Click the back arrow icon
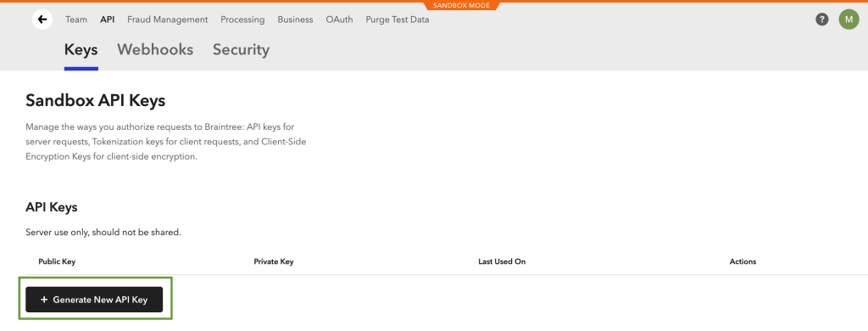The width and height of the screenshot is (868, 331). [42, 20]
